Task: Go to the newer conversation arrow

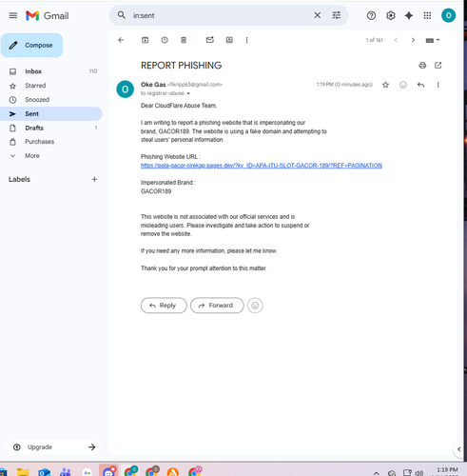Action: tap(396, 40)
